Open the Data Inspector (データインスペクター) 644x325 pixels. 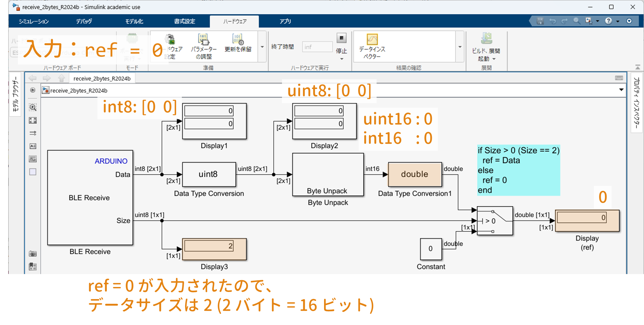coord(372,40)
